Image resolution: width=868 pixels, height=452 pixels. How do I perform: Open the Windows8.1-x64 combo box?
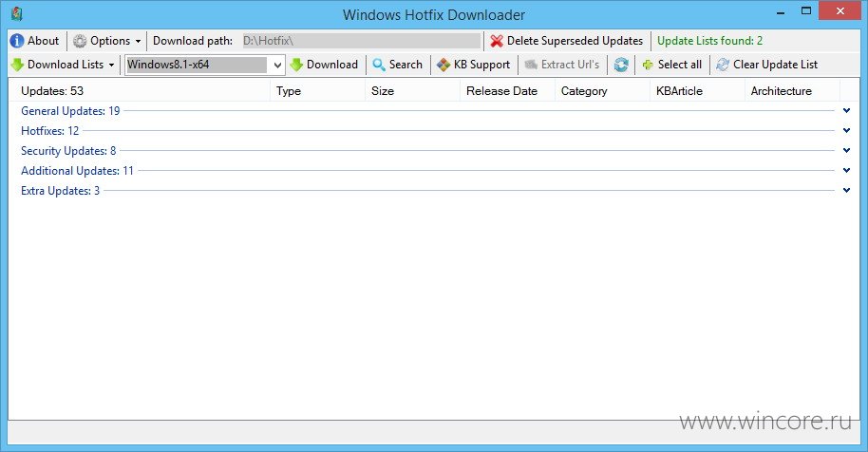(x=205, y=65)
